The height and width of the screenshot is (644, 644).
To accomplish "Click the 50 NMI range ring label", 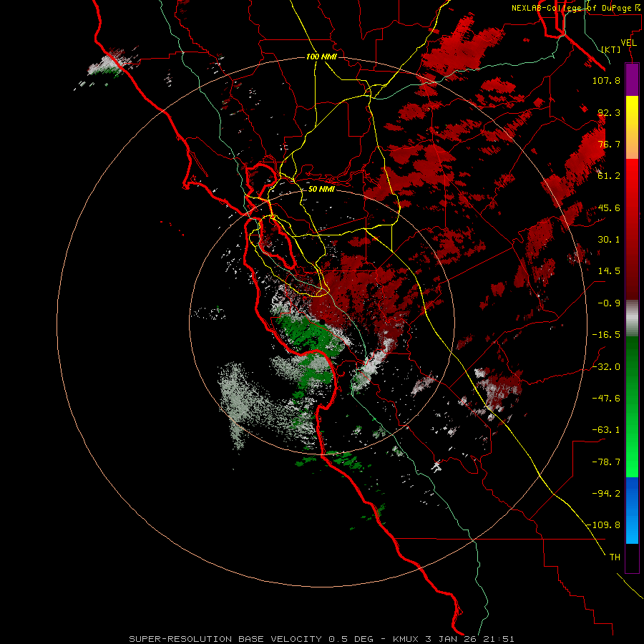I will coord(321,190).
